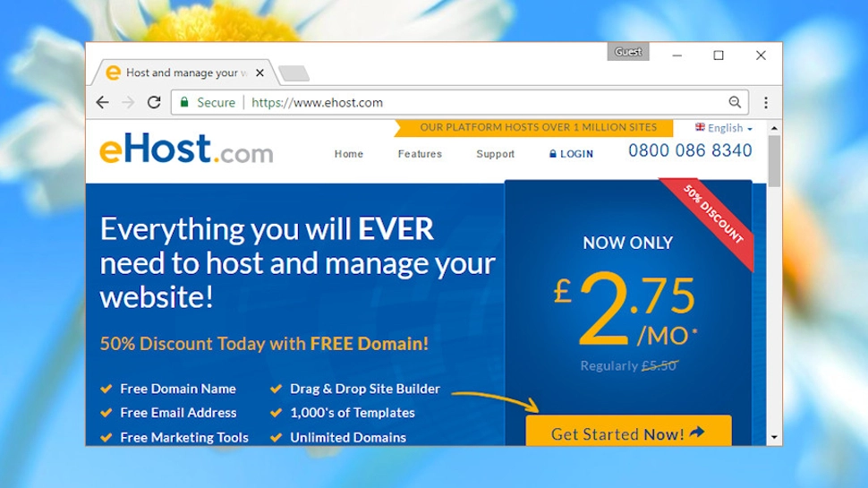Viewport: 868px width, 488px height.
Task: Click the 50% Discount Today with FREE Domain! text
Action: (x=264, y=344)
